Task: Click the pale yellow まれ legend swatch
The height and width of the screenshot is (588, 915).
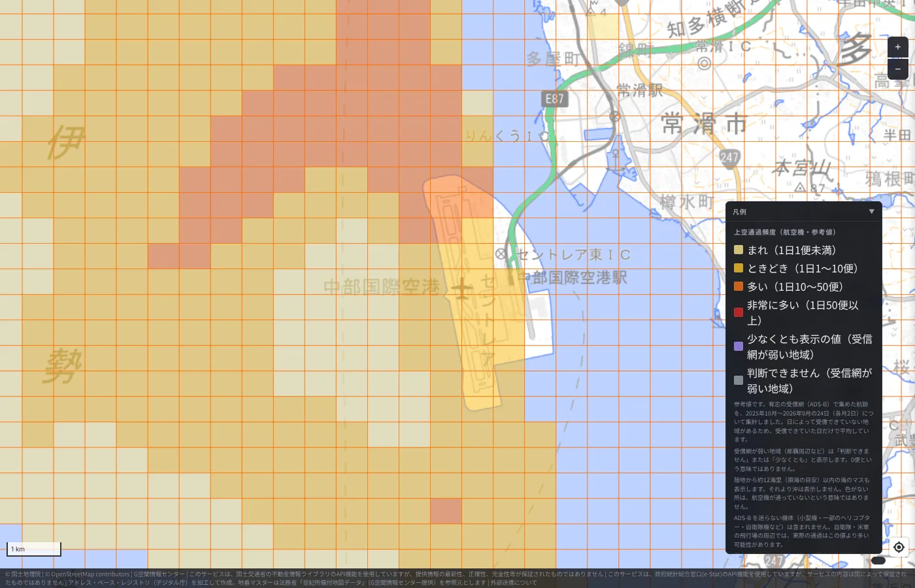Action: tap(739, 250)
